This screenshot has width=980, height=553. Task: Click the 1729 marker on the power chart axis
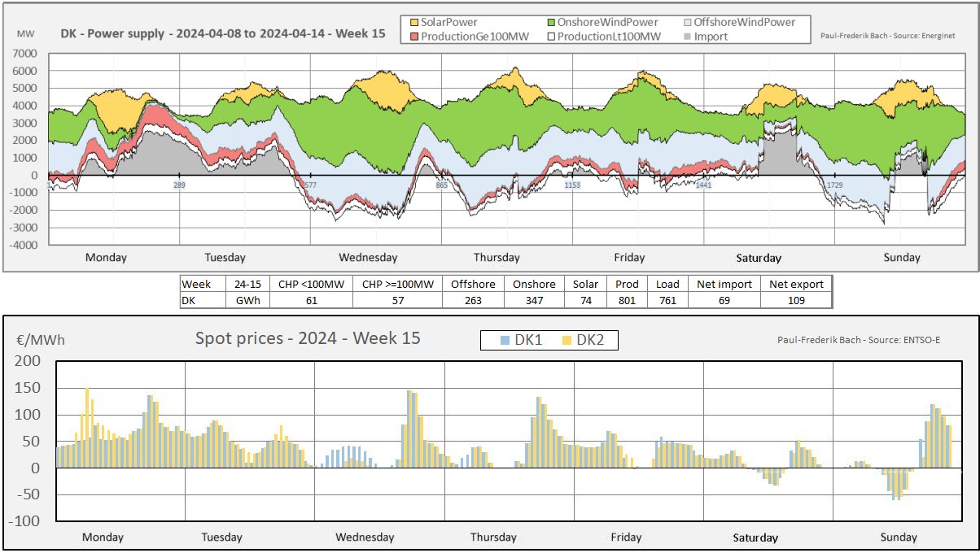click(x=834, y=186)
